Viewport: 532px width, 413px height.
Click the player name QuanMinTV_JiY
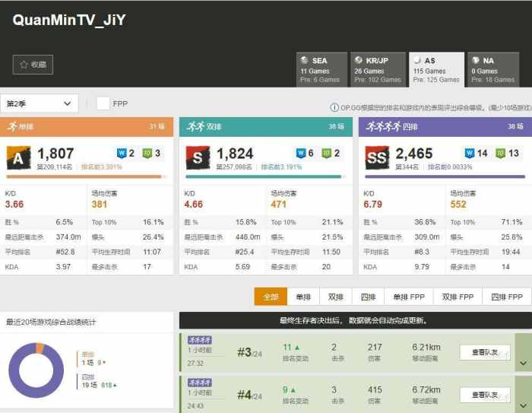click(69, 20)
